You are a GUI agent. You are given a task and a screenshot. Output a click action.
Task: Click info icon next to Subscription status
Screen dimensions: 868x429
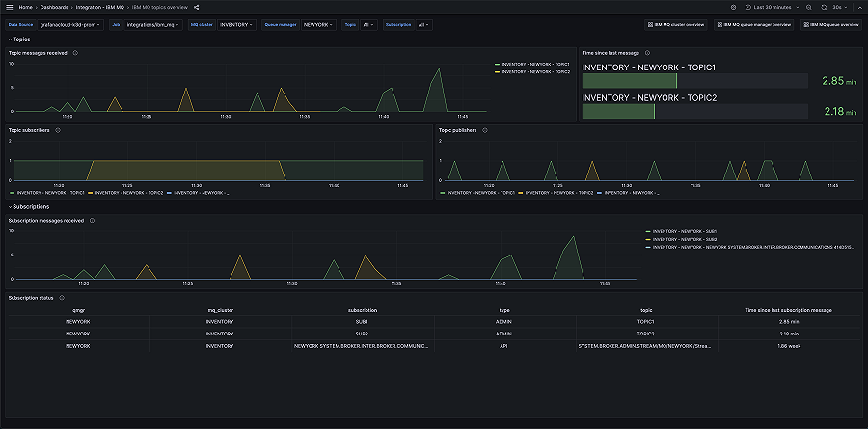(x=62, y=298)
